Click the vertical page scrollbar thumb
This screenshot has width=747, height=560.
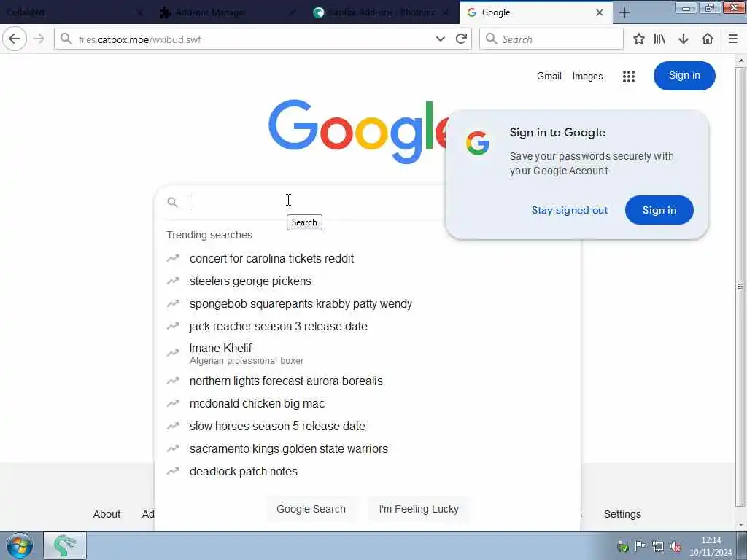(x=740, y=286)
